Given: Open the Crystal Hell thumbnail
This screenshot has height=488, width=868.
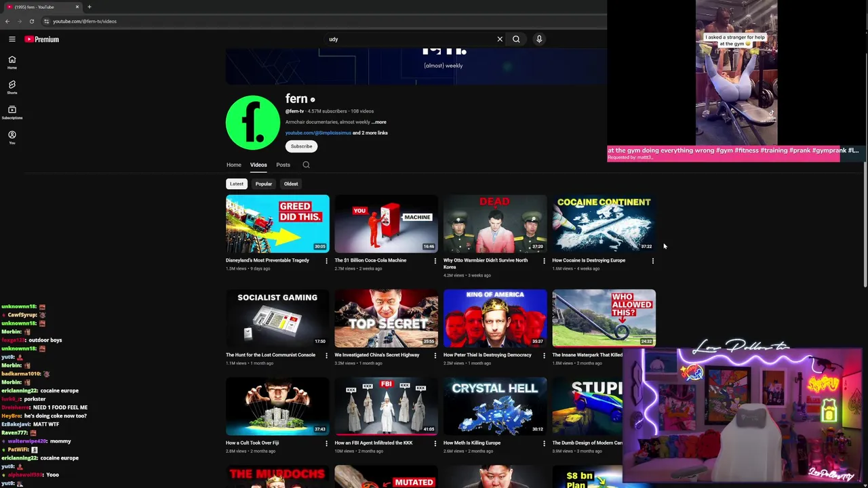Looking at the screenshot, I should click(x=495, y=407).
